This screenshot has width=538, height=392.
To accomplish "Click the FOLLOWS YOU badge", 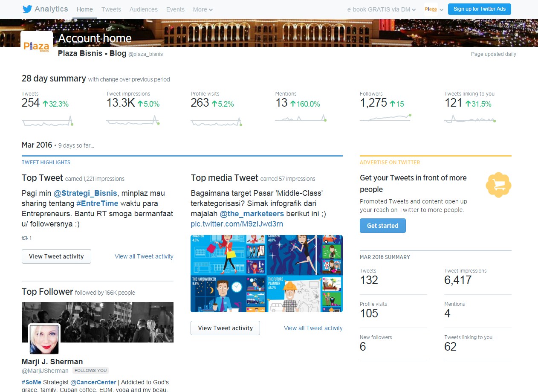I will tap(90, 371).
